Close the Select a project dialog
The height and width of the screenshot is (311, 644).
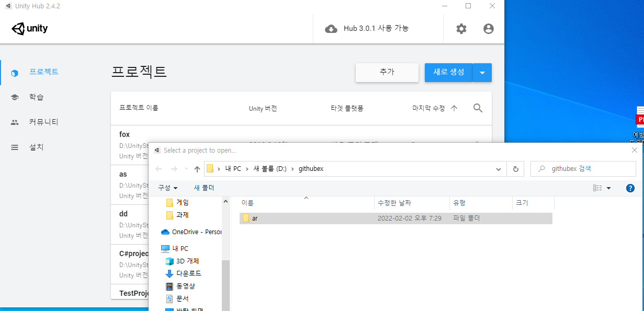click(635, 150)
